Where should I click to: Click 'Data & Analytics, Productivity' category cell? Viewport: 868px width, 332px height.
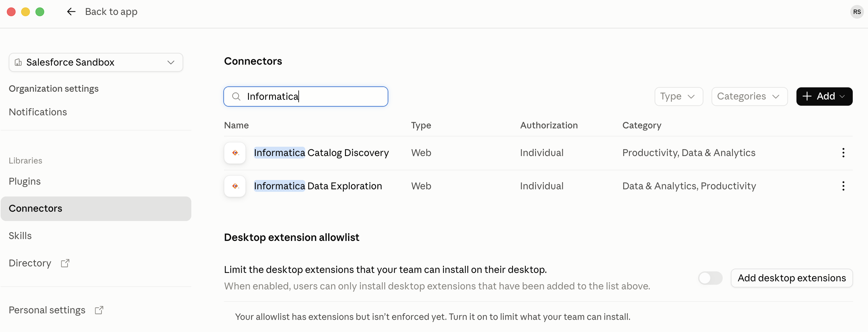(x=689, y=186)
